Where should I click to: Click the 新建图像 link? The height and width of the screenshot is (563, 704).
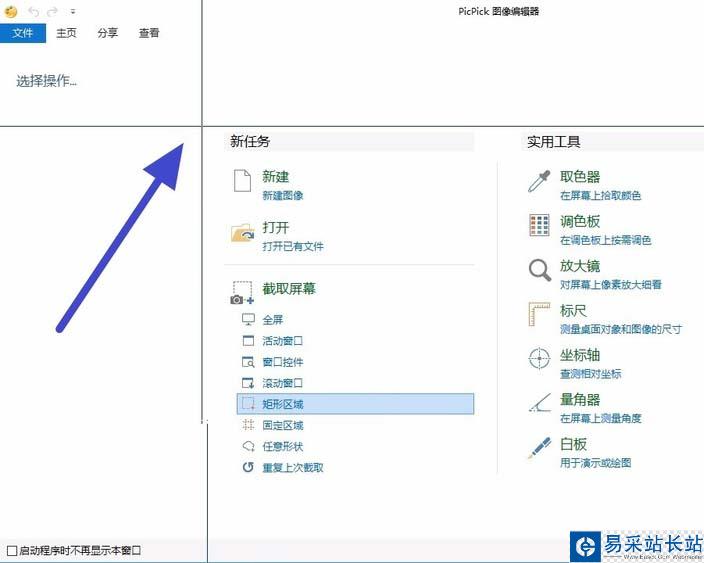click(283, 195)
